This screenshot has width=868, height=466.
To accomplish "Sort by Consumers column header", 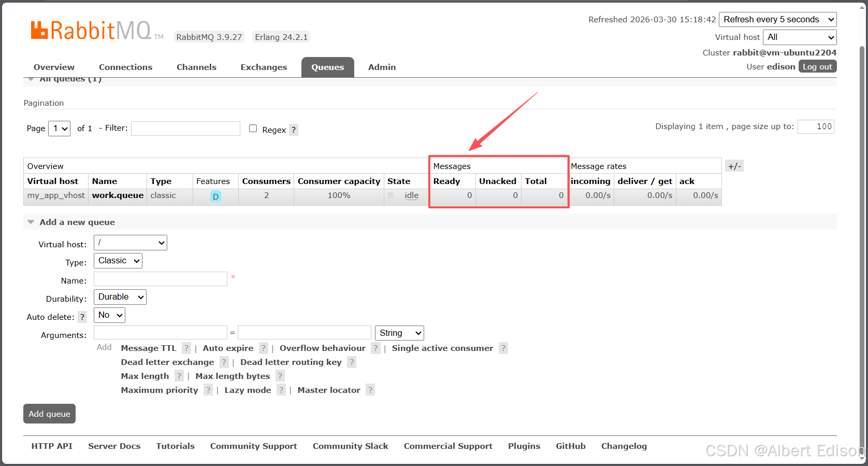I will tap(266, 181).
